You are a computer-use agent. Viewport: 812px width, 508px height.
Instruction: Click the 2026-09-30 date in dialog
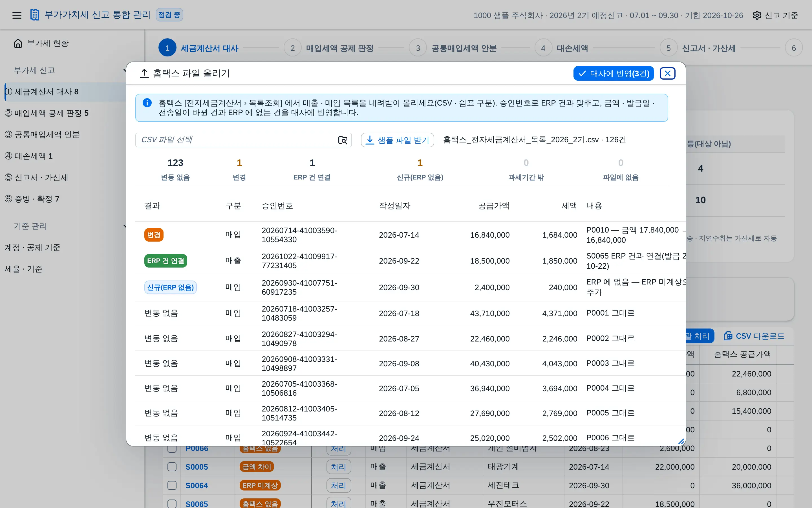(x=399, y=288)
